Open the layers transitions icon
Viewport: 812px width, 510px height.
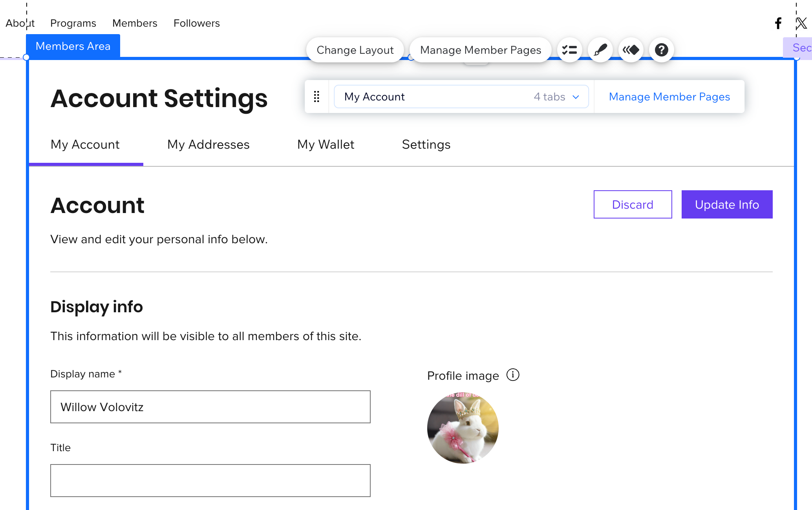631,50
